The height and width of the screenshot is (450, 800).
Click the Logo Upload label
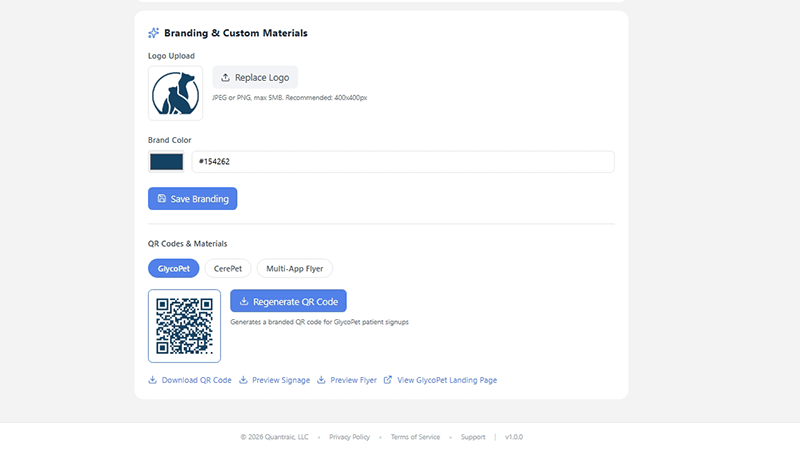(x=171, y=56)
